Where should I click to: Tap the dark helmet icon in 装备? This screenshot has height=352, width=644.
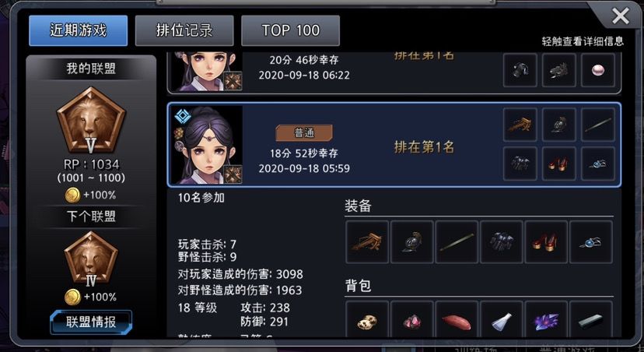412,241
